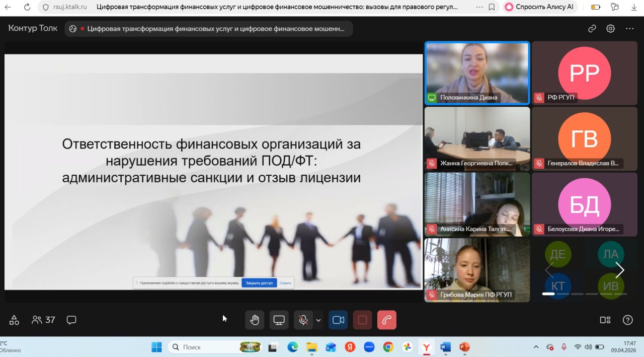Change the video layout view
Image resolution: width=644 pixels, height=357 pixels.
[x=605, y=320]
